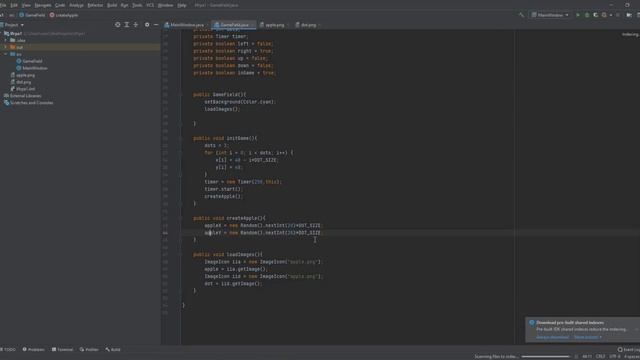
Task: Select GameField class in project tree
Action: tap(29, 61)
